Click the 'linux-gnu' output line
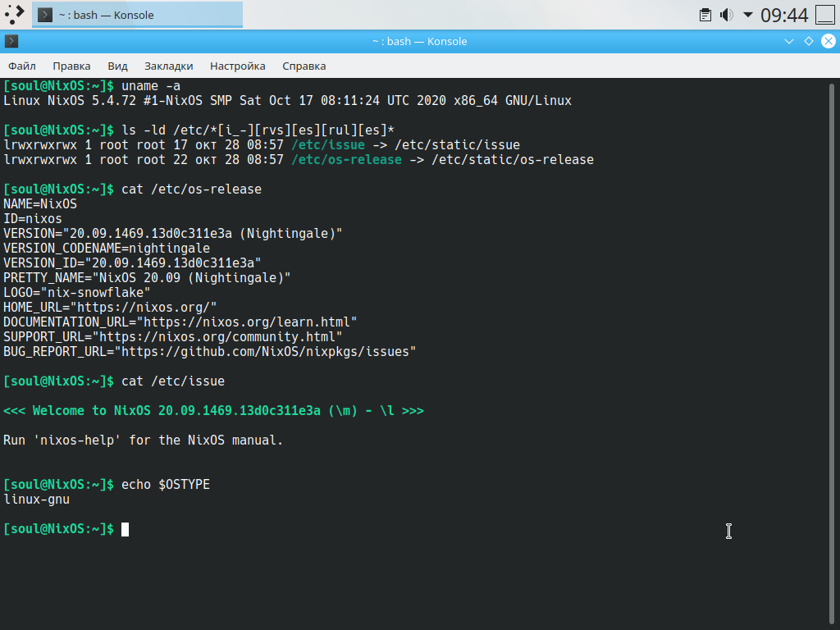 point(36,500)
